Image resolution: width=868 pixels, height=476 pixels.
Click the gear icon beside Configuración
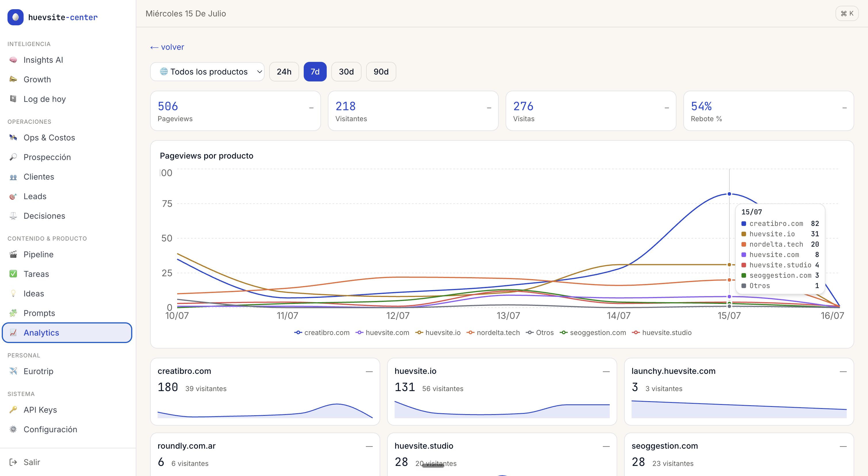tap(13, 429)
